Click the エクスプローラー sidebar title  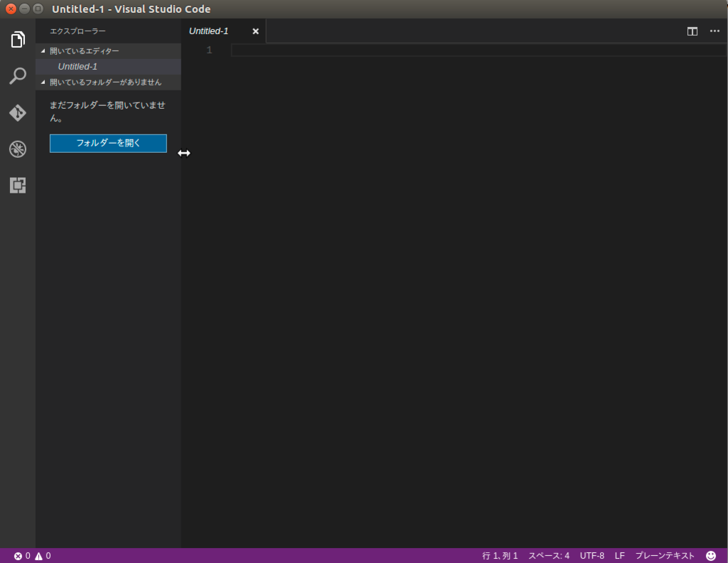click(x=77, y=31)
